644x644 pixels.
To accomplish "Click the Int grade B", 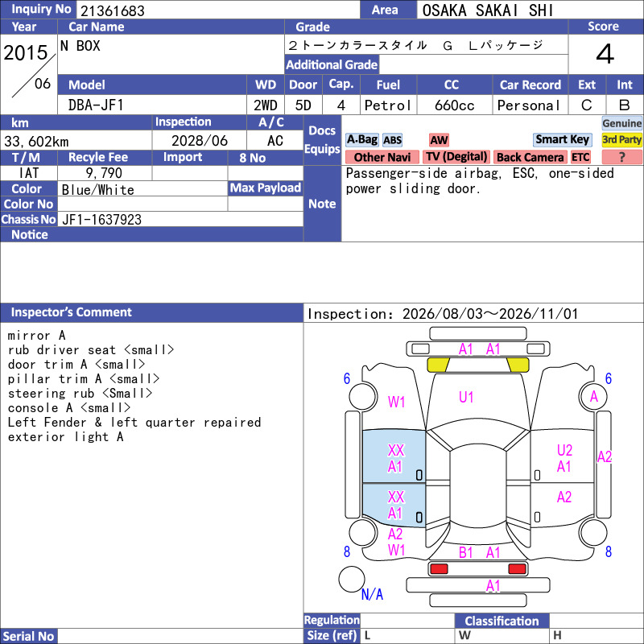I will tap(625, 105).
